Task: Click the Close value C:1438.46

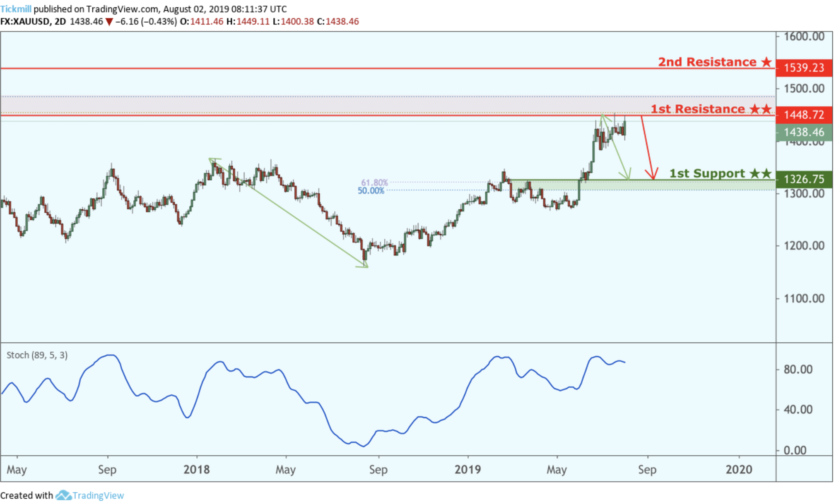Action: click(338, 22)
